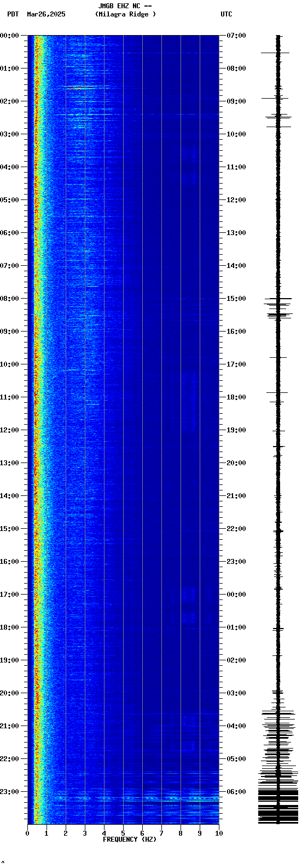The height and width of the screenshot is (868, 302).
Task: Click the 'PDT' timezone label
Action: pos(13,14)
